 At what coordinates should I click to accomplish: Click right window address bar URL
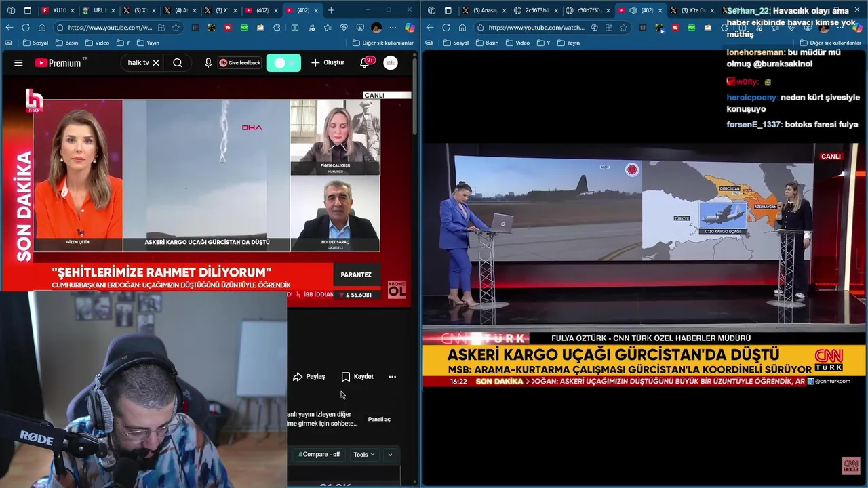(x=536, y=28)
